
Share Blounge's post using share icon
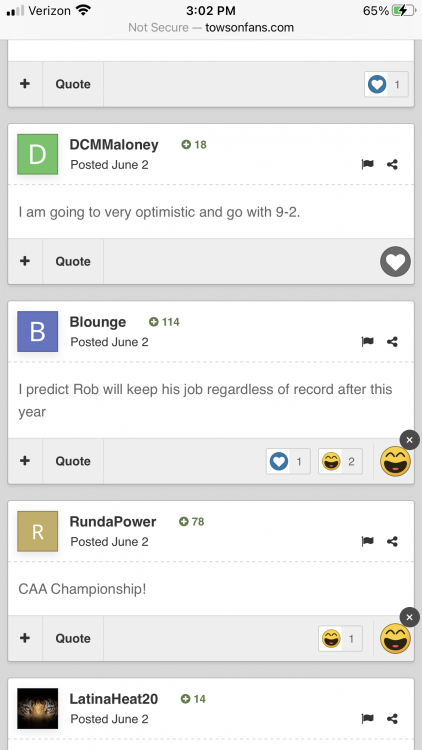[x=392, y=342]
